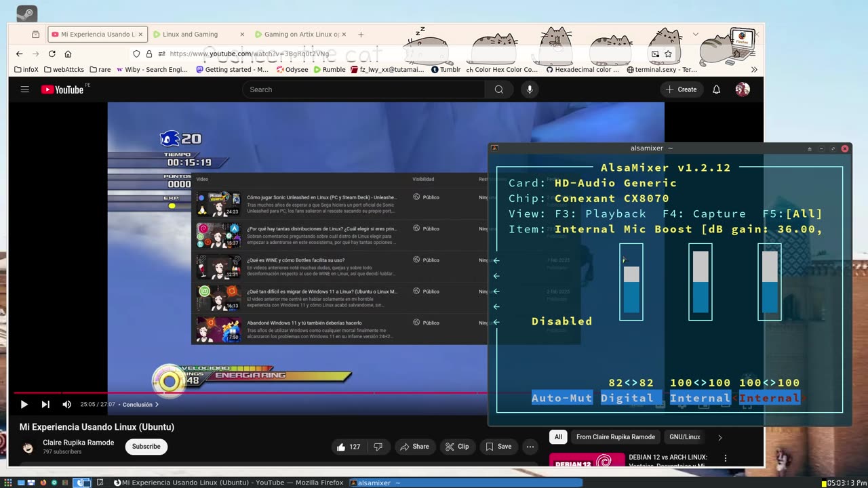
Task: Share the video
Action: tap(414, 447)
